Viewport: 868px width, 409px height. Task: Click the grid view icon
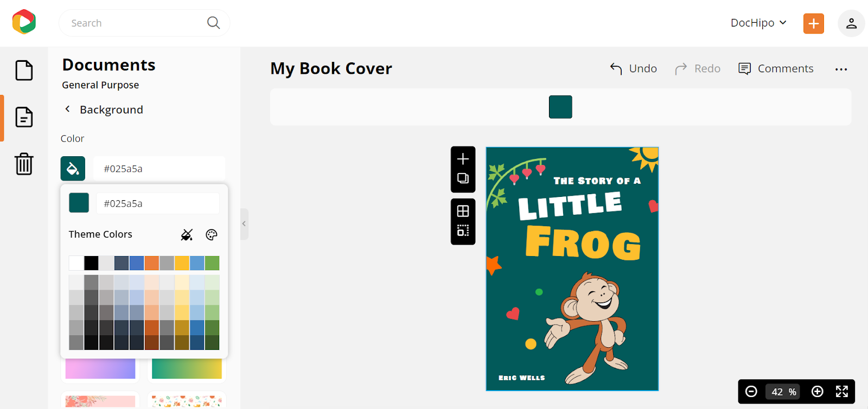463,211
